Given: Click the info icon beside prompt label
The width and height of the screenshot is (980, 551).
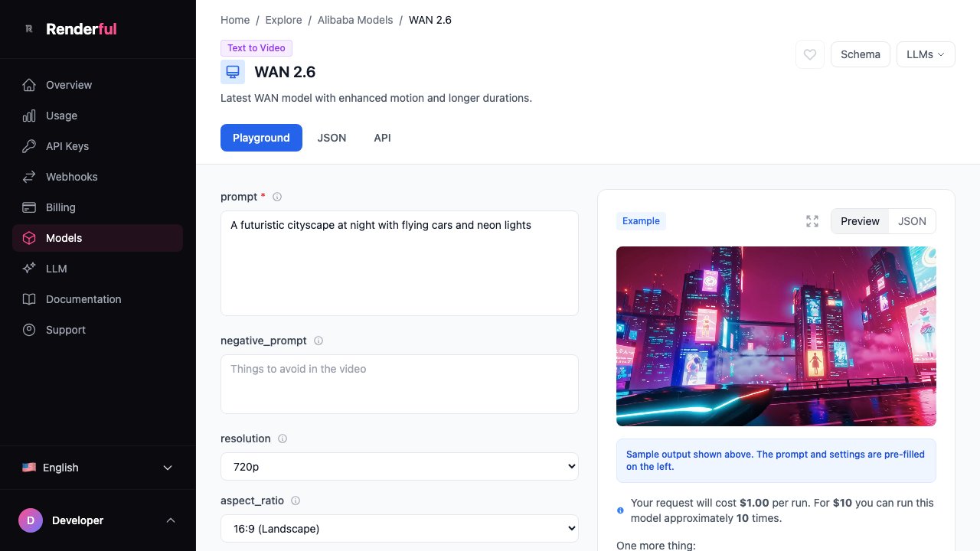Looking at the screenshot, I should [277, 197].
